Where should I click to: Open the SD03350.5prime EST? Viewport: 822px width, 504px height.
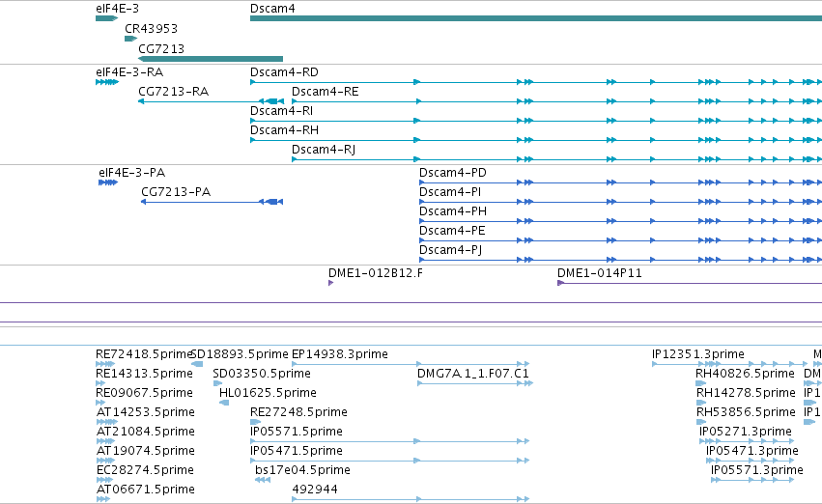(262, 374)
